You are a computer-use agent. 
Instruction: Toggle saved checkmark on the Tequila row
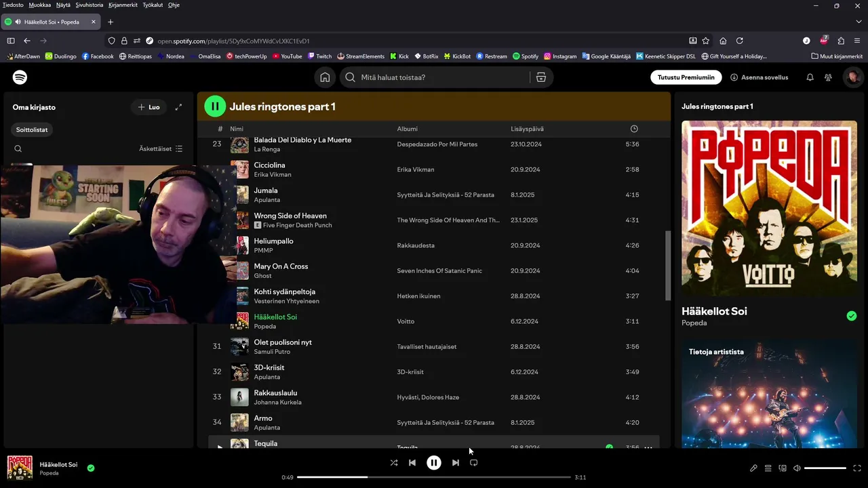609,447
